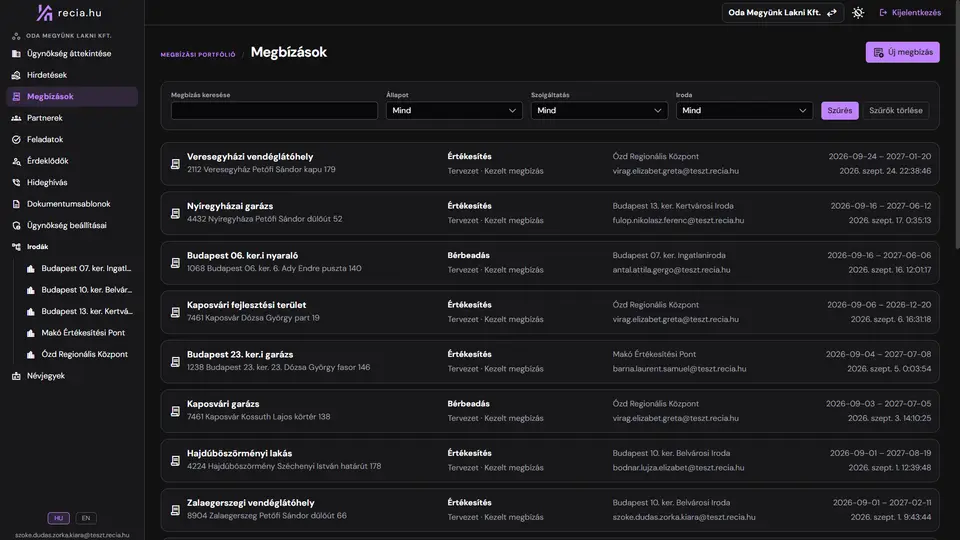Click the Partnerek people icon
Screen dimensions: 960x540
[x=16, y=118]
